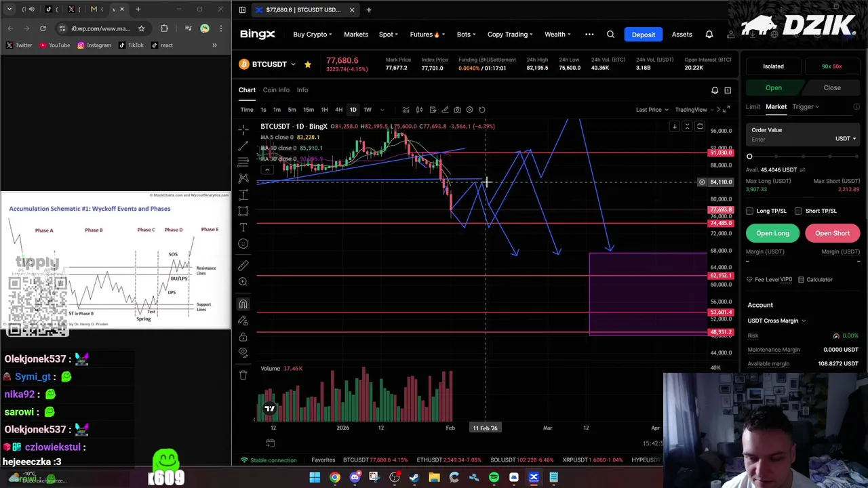Click the chart pencil draw icon

tap(445, 110)
